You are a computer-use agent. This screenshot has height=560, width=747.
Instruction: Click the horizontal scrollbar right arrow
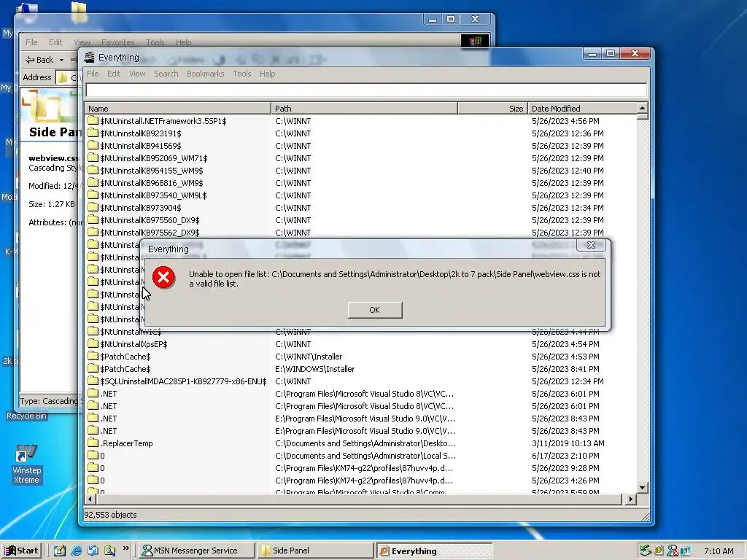630,499
